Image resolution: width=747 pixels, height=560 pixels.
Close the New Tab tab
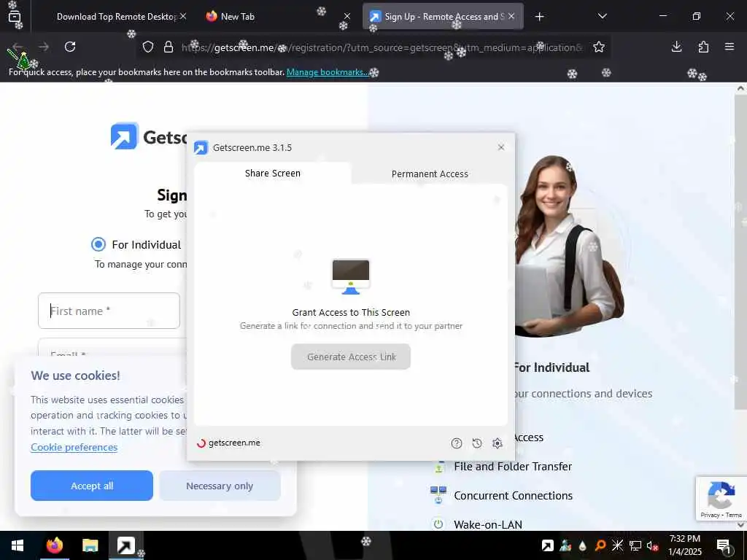click(347, 16)
